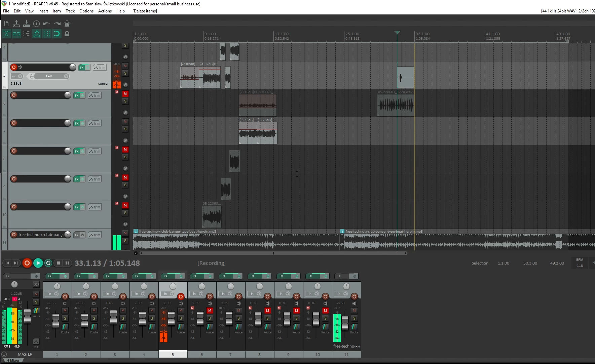Open the Actions menu
Image resolution: width=595 pixels, height=364 pixels.
pyautogui.click(x=105, y=11)
